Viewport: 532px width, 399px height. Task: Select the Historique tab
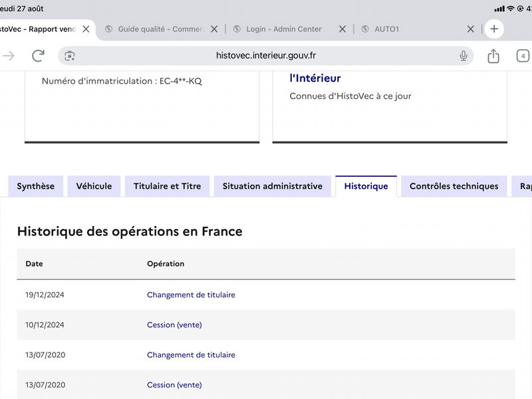(x=366, y=186)
